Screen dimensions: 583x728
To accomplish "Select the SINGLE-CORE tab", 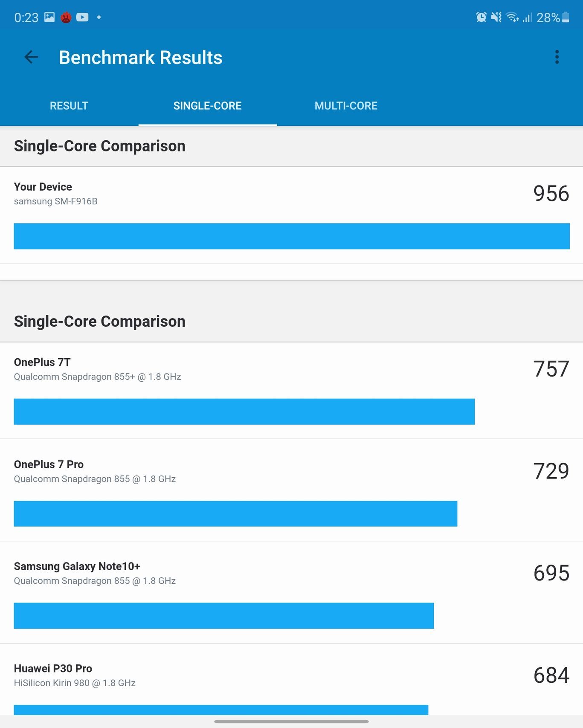I will tap(208, 106).
